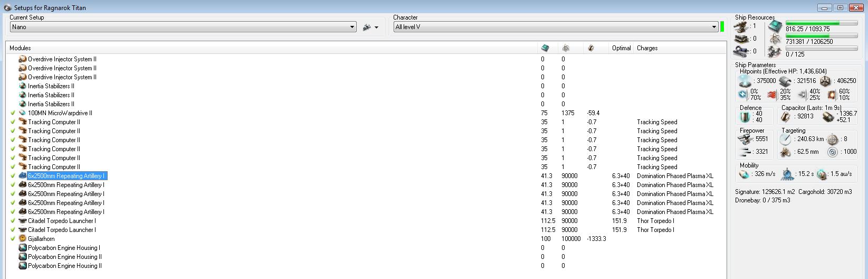Click the capacitor capacity icon next to 92813
This screenshot has width=868, height=279.
point(786,117)
